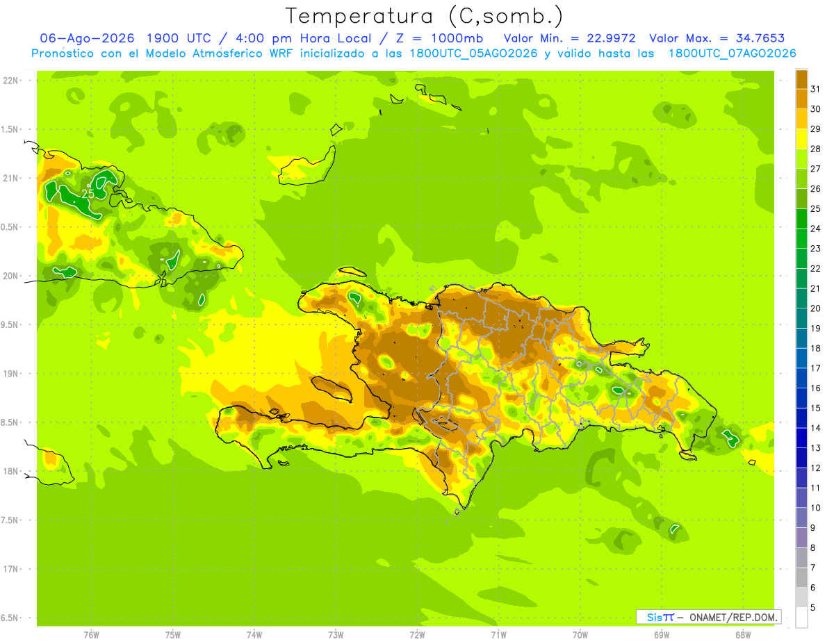Click the green legend swatch between 24 and 25

(801, 218)
